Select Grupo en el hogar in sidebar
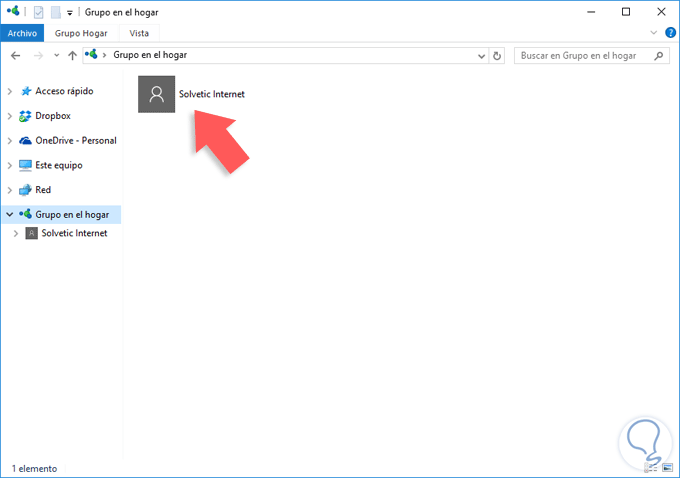 tap(72, 215)
